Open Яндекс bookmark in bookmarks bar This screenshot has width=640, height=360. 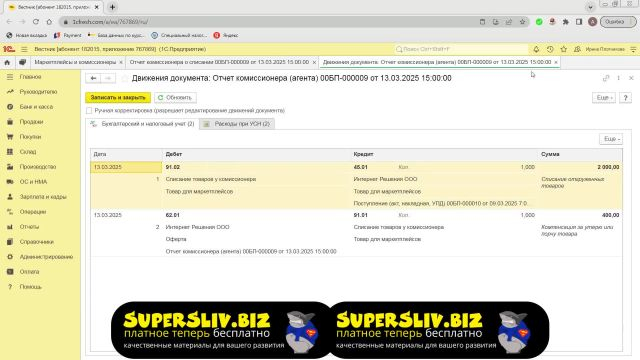point(226,36)
